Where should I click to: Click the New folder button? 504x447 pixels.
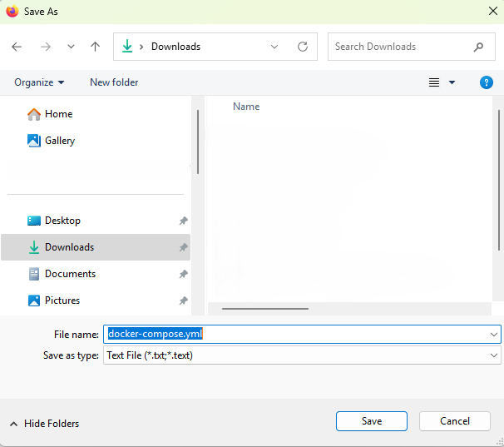click(x=114, y=82)
